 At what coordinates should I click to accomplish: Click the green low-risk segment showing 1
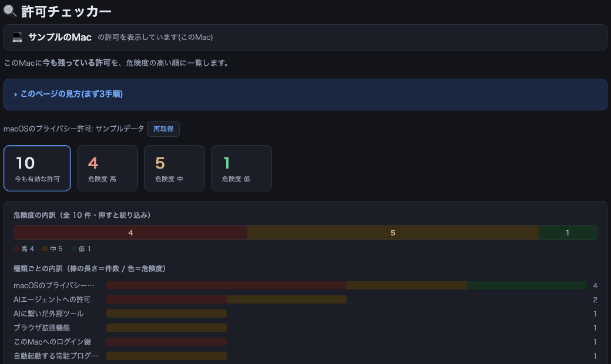(x=568, y=233)
